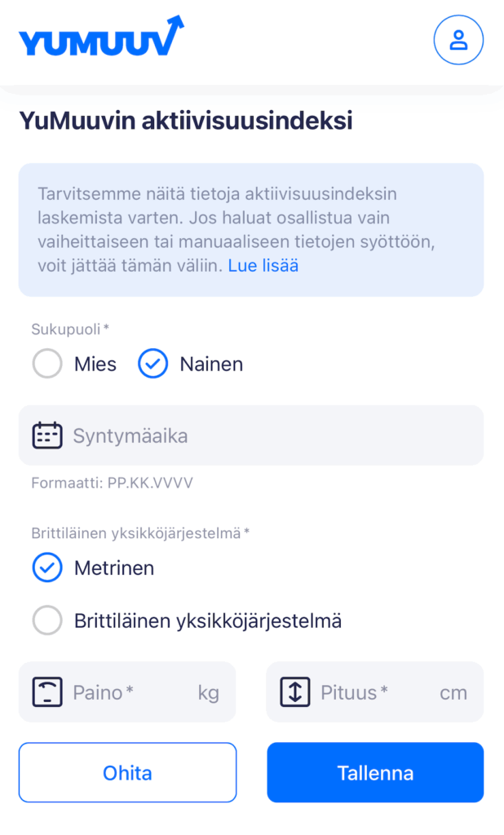Click the kg unit label
The image size is (504, 835).
pyautogui.click(x=208, y=693)
